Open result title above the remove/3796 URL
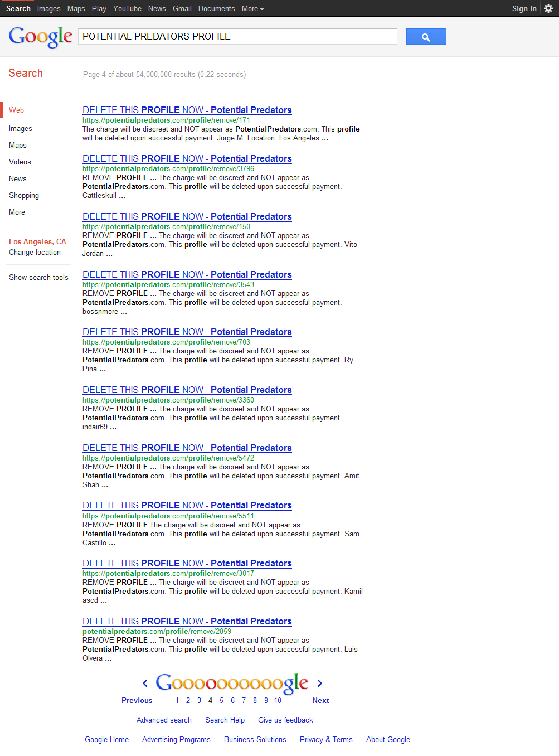The image size is (559, 756). point(187,158)
